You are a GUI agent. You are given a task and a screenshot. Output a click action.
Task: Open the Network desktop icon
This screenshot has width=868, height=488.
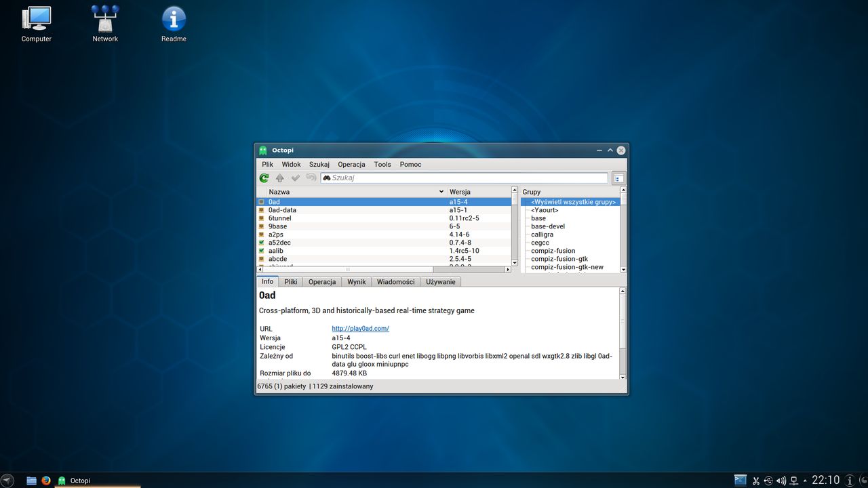click(105, 24)
